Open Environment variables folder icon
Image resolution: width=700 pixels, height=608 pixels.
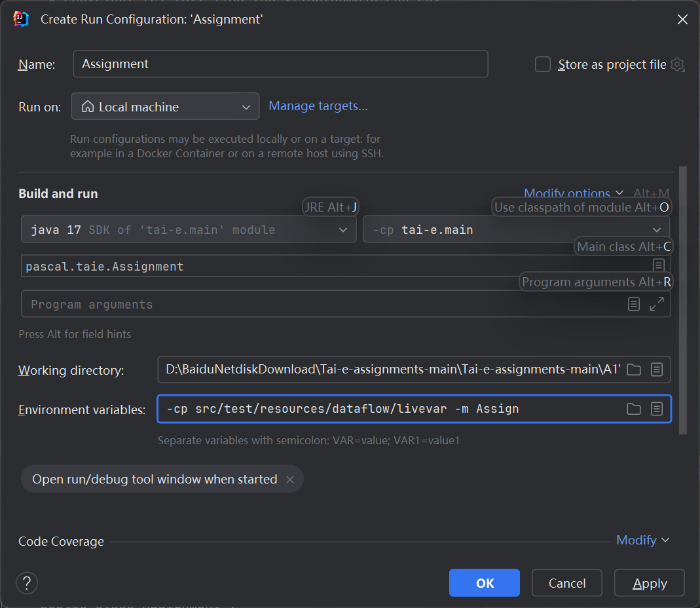(633, 409)
